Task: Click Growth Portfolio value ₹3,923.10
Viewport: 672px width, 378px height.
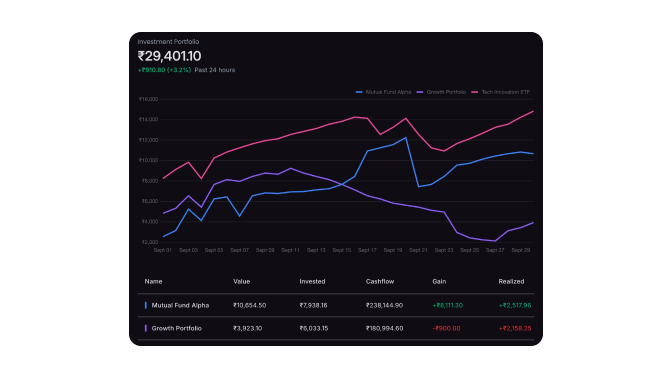Action: click(248, 328)
